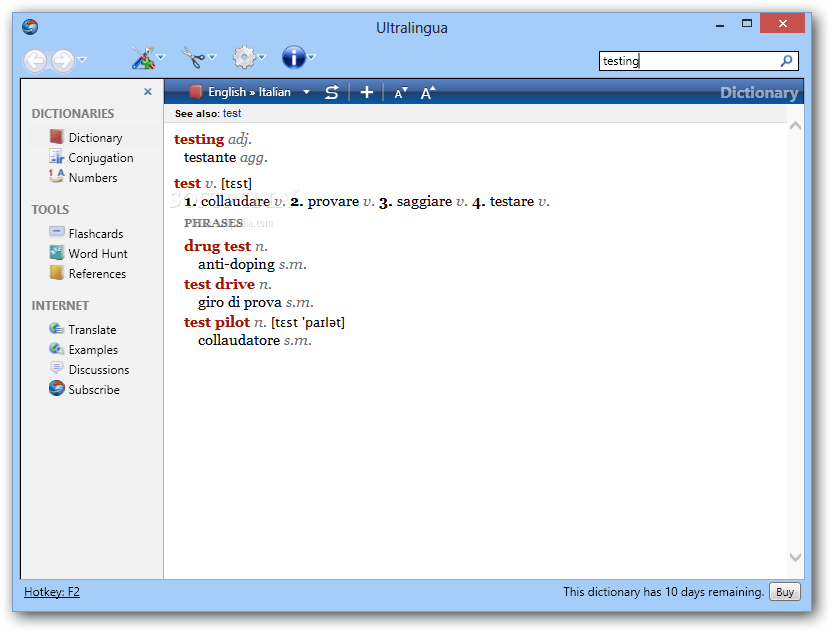Click the 'test pilot' phrase entry
This screenshot has height=632, width=832.
pos(217,322)
